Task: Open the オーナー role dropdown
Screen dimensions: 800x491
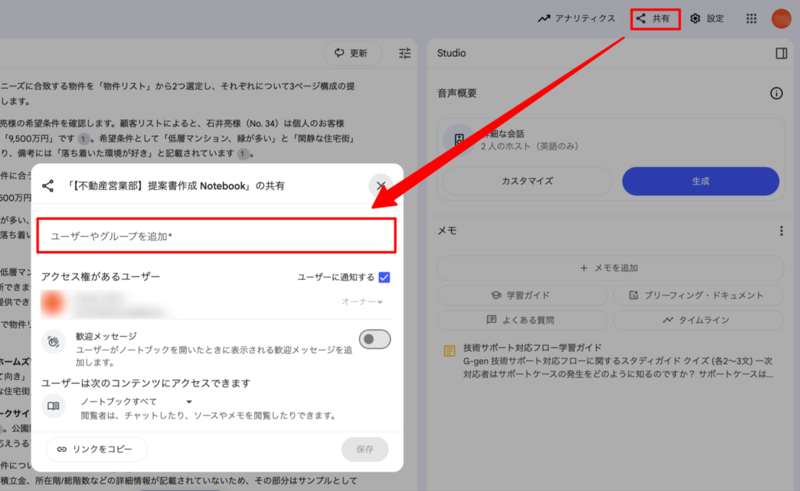Action: [362, 302]
